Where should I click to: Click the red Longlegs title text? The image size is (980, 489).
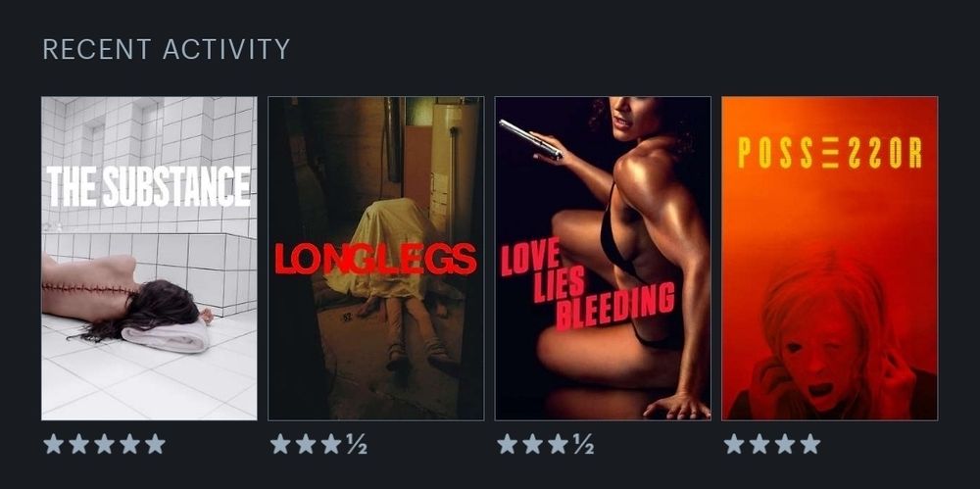[375, 259]
